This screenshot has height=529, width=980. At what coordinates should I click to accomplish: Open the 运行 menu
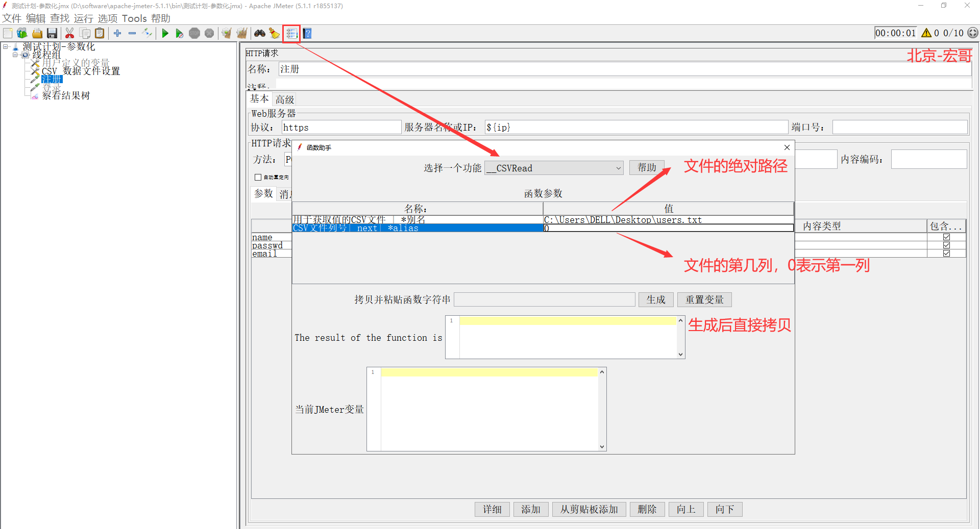[84, 18]
